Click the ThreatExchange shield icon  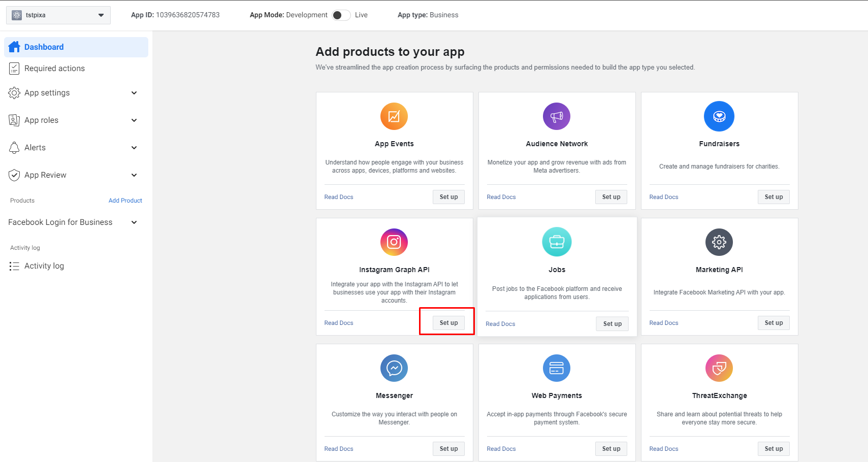point(719,368)
